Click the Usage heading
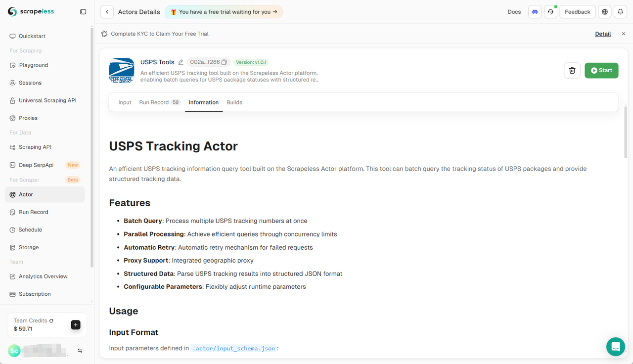The image size is (633, 364). point(124,311)
